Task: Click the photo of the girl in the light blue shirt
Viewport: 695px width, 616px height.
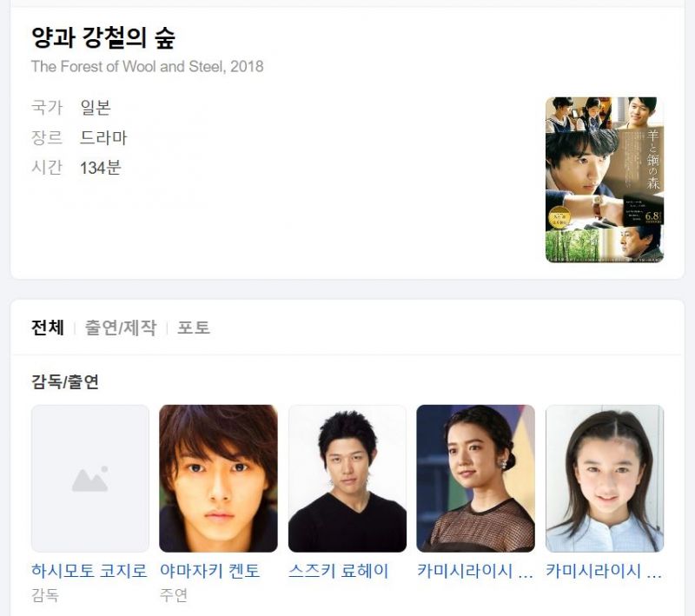Action: [605, 479]
